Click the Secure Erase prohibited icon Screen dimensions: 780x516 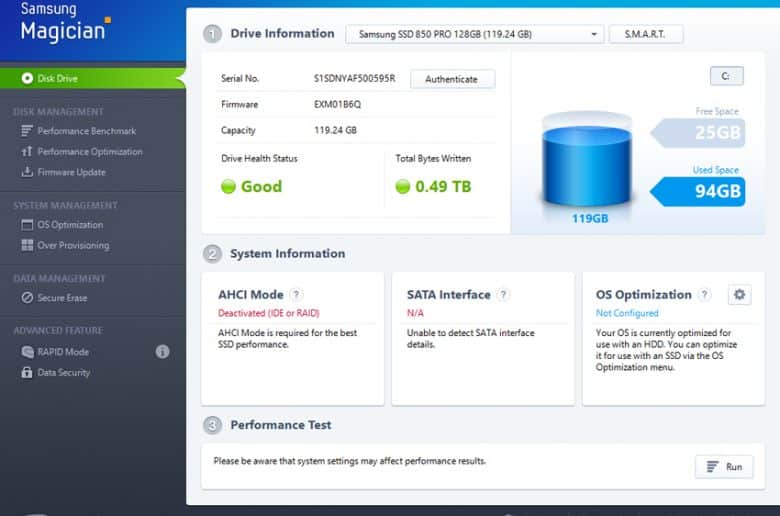coord(27,298)
